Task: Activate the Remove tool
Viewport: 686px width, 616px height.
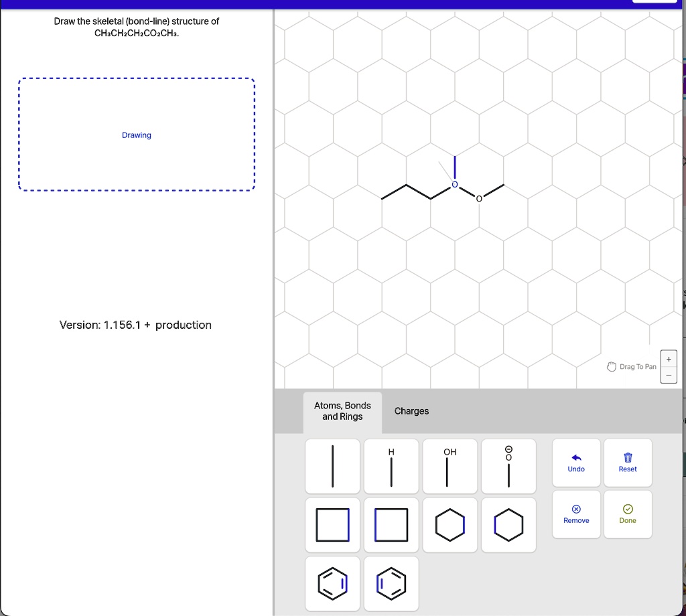Action: (x=575, y=514)
